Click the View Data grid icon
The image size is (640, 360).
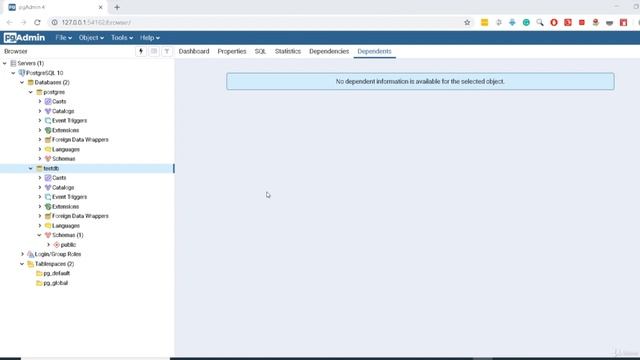pyautogui.click(x=154, y=51)
